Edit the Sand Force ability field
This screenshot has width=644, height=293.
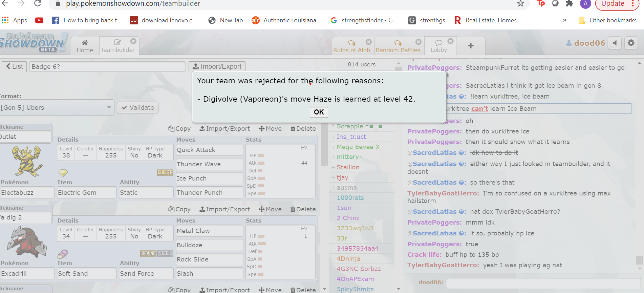[146, 273]
